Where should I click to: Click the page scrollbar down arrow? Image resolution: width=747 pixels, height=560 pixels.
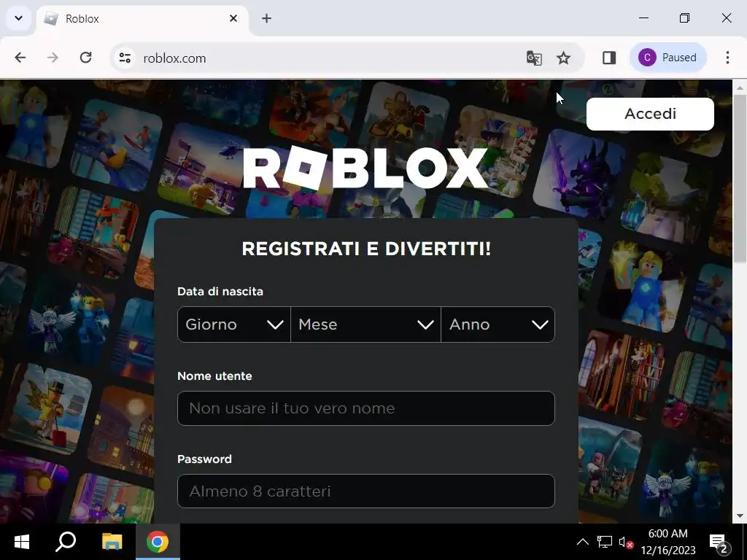pyautogui.click(x=740, y=516)
